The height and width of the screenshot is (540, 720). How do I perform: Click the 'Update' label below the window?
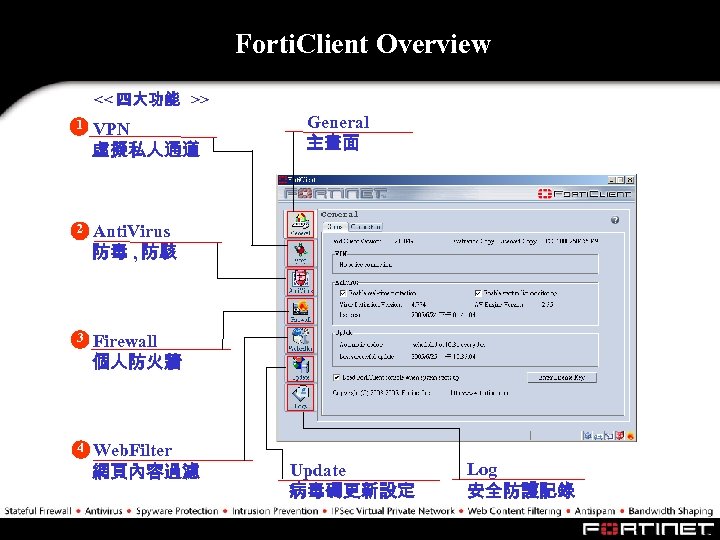(x=318, y=470)
